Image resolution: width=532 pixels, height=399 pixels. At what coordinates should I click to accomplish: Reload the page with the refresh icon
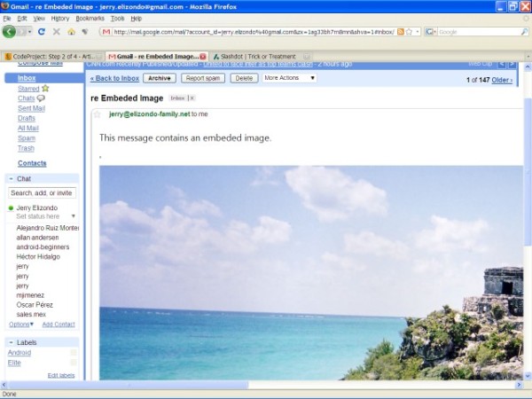42,32
